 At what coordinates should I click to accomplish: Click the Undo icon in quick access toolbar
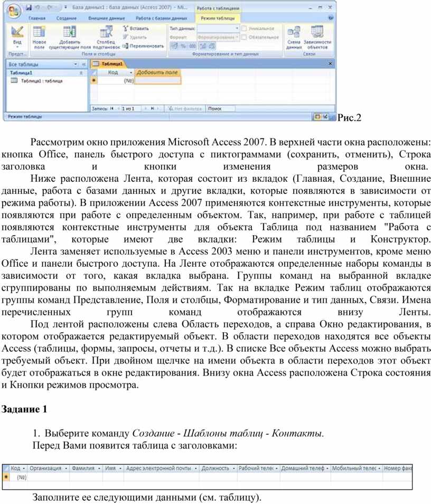pyautogui.click(x=38, y=7)
